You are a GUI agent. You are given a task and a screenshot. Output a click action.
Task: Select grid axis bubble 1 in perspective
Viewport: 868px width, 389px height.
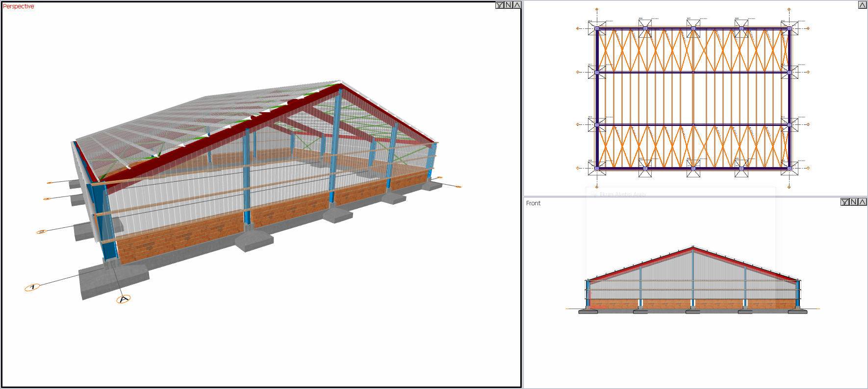pos(32,287)
